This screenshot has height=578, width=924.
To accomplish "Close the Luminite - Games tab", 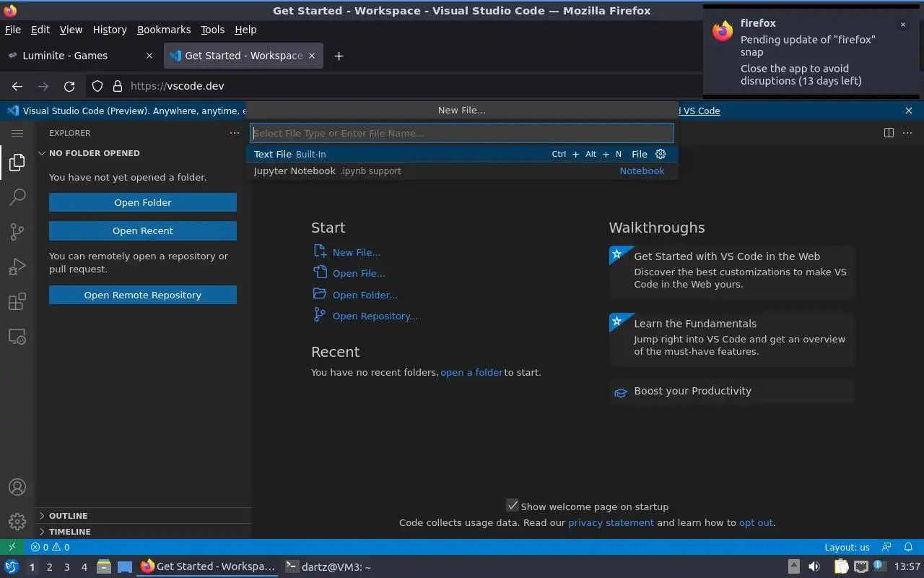I will click(x=149, y=56).
